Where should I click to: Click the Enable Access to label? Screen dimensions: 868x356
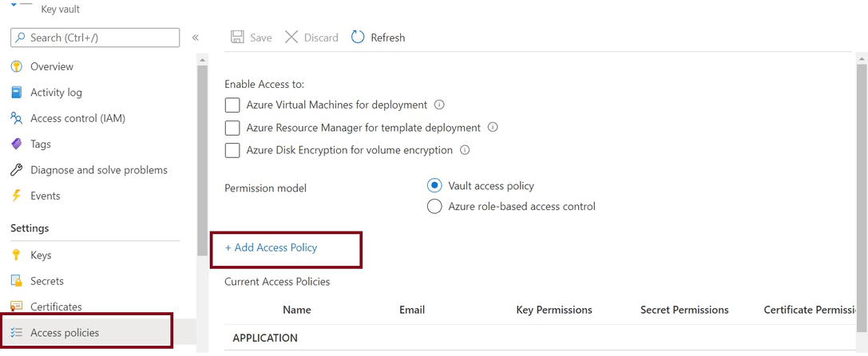point(264,84)
